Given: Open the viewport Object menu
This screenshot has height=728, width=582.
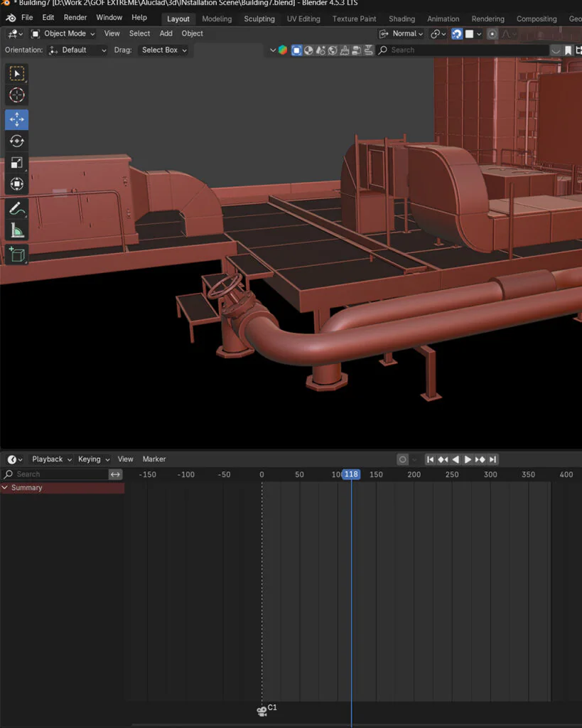Looking at the screenshot, I should (x=192, y=34).
